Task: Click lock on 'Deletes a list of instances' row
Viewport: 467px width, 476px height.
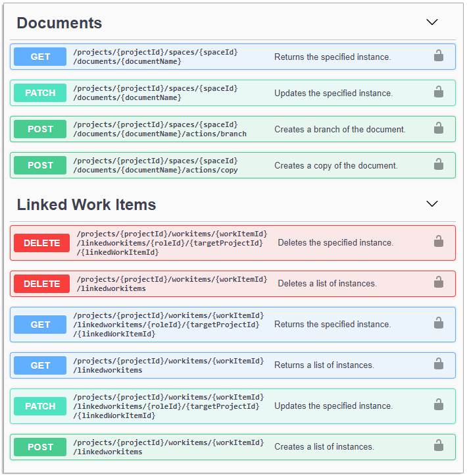Action: click(x=439, y=282)
